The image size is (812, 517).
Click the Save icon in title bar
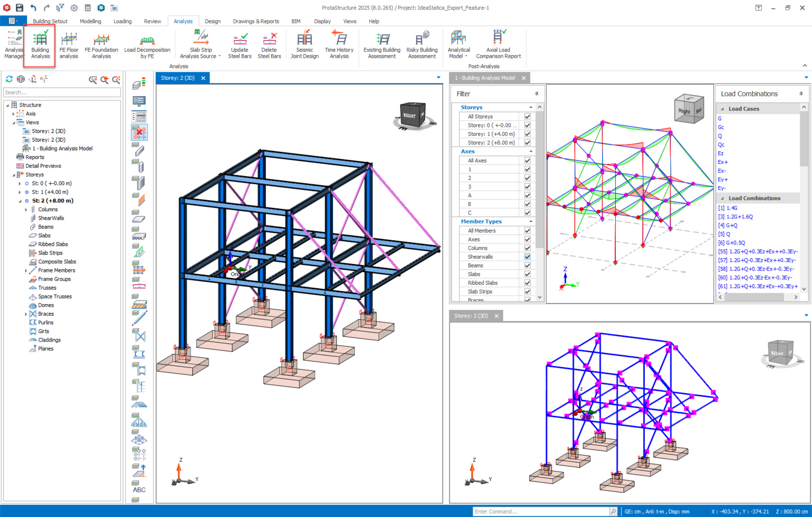[20, 7]
